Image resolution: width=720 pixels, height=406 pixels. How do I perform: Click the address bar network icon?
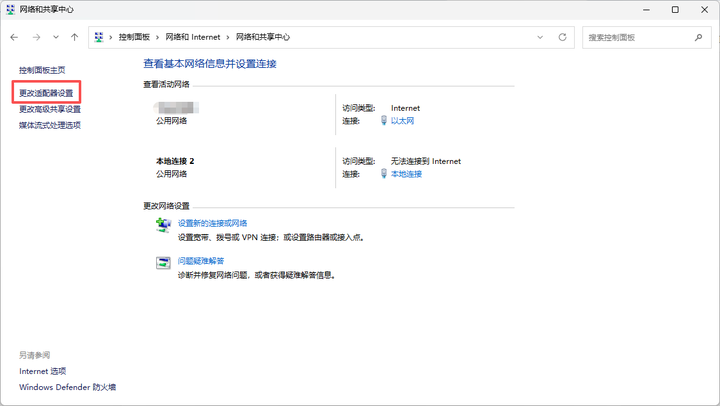point(99,37)
